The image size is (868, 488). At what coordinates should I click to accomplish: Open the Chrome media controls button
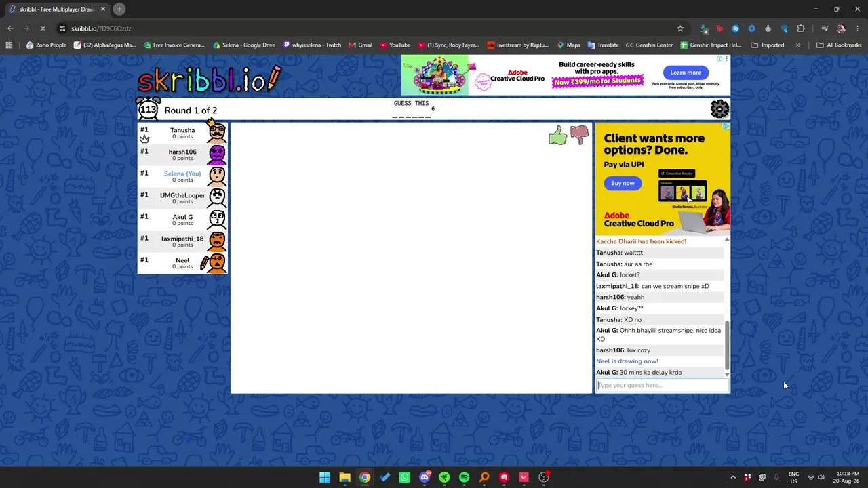pos(825,28)
